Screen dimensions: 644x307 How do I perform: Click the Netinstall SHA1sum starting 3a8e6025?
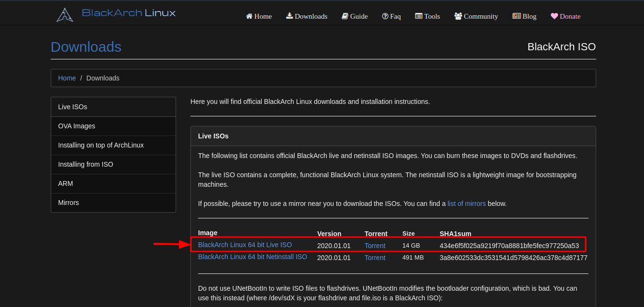513,258
